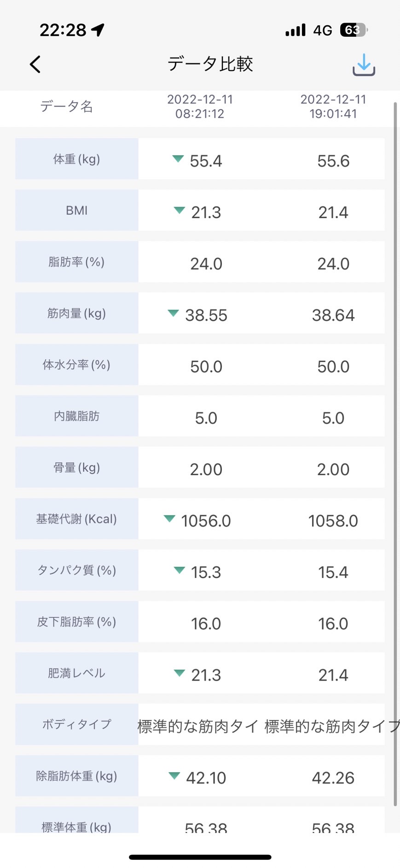The image size is (400, 868).
Task: Tap the 内臓脂肪 row label
Action: [x=77, y=416]
